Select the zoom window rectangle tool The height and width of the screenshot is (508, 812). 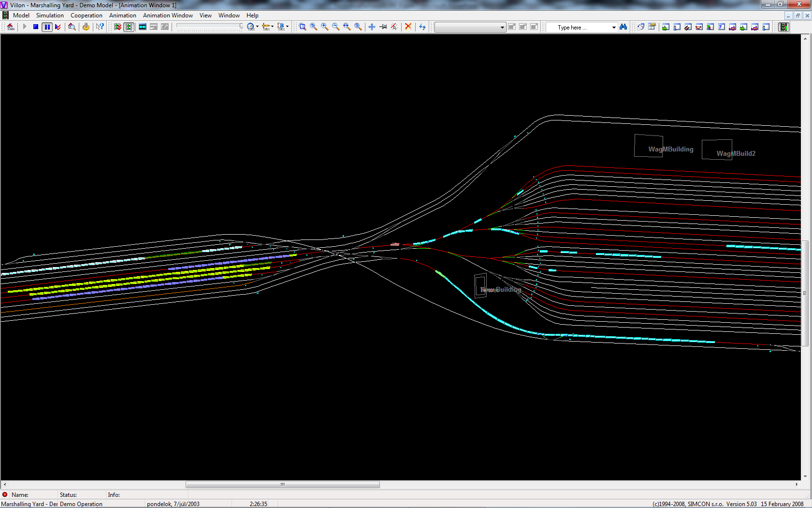303,27
